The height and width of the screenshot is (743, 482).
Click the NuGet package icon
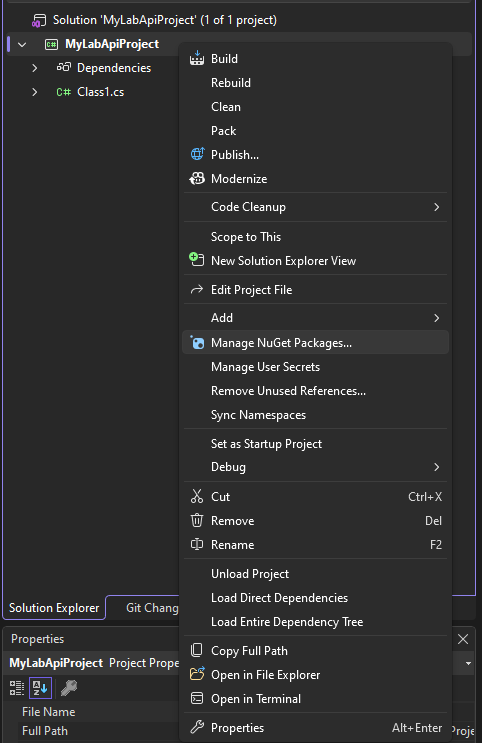[x=197, y=342]
